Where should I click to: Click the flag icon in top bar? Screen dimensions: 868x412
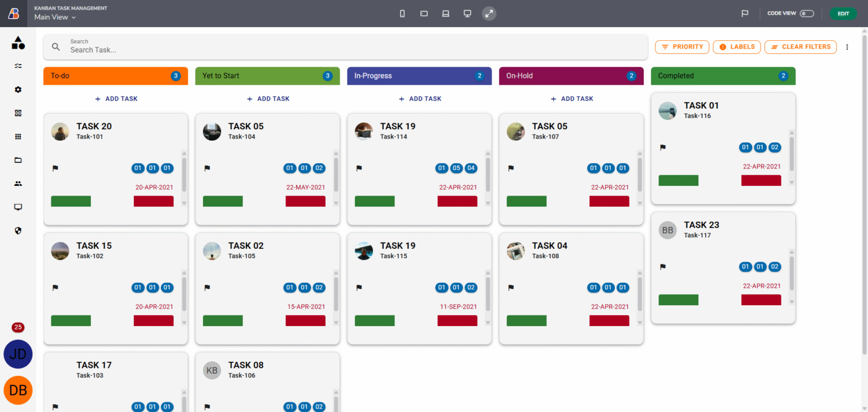(x=745, y=14)
